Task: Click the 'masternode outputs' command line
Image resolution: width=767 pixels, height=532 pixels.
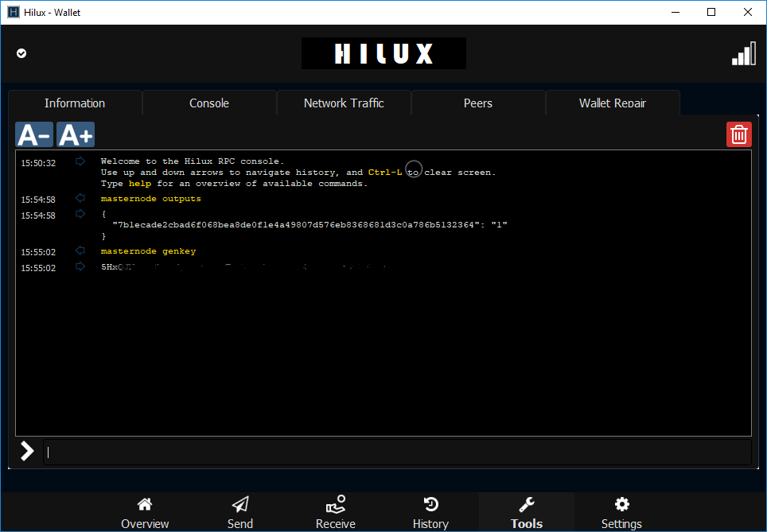Action: point(150,199)
